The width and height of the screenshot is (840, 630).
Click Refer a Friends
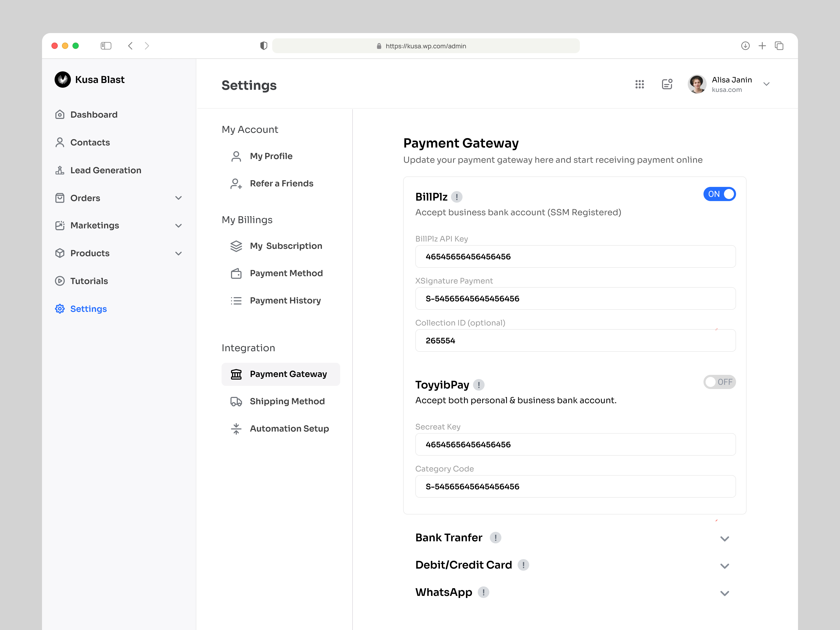(x=281, y=183)
